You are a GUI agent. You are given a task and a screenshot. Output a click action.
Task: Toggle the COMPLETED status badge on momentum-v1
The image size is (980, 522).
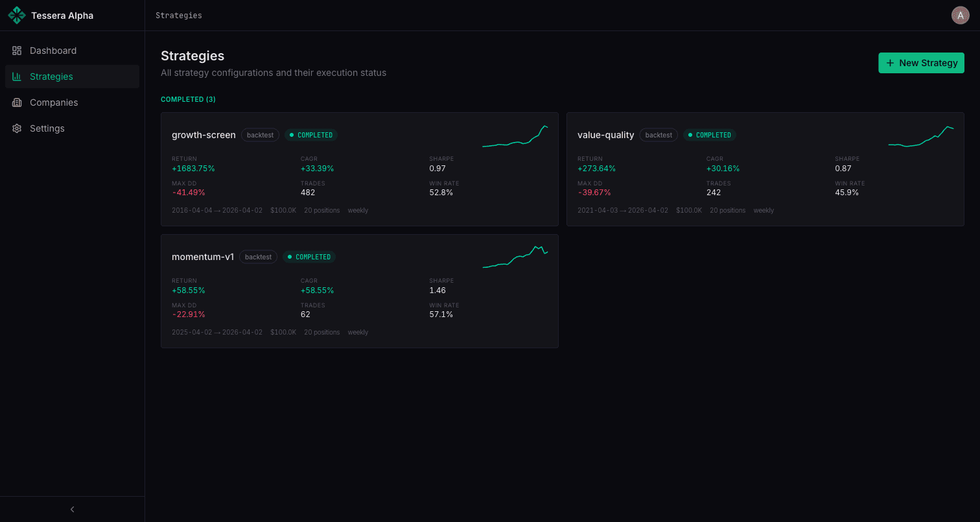click(x=309, y=257)
